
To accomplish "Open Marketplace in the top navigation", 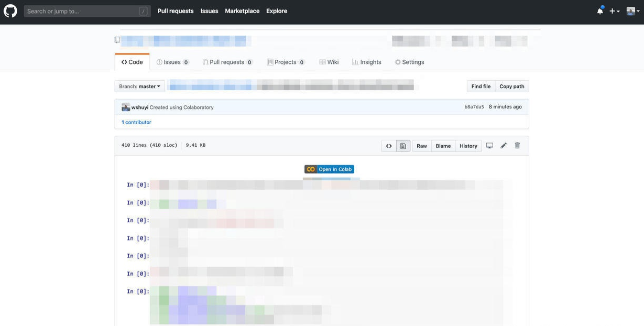I will click(x=242, y=11).
